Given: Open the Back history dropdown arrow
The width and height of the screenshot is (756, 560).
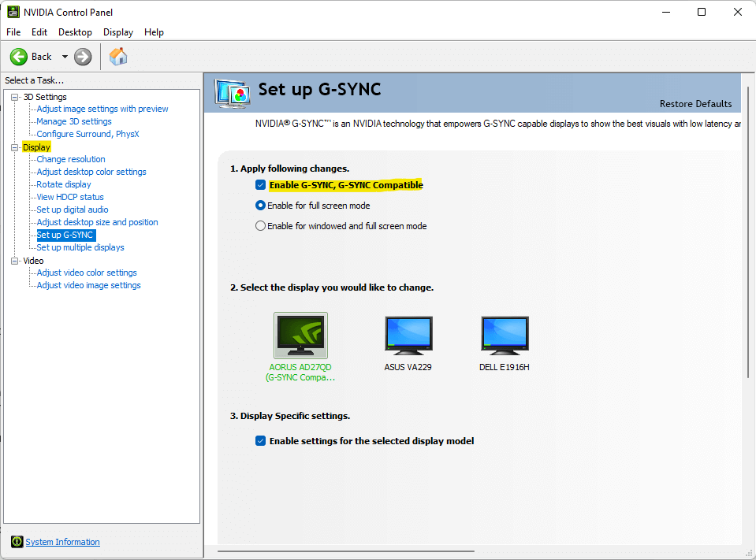Looking at the screenshot, I should 65,57.
